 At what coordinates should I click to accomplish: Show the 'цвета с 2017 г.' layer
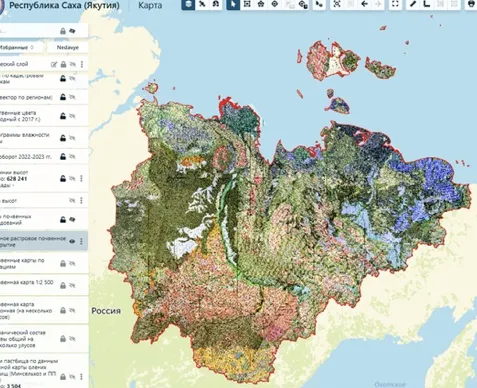(x=72, y=116)
